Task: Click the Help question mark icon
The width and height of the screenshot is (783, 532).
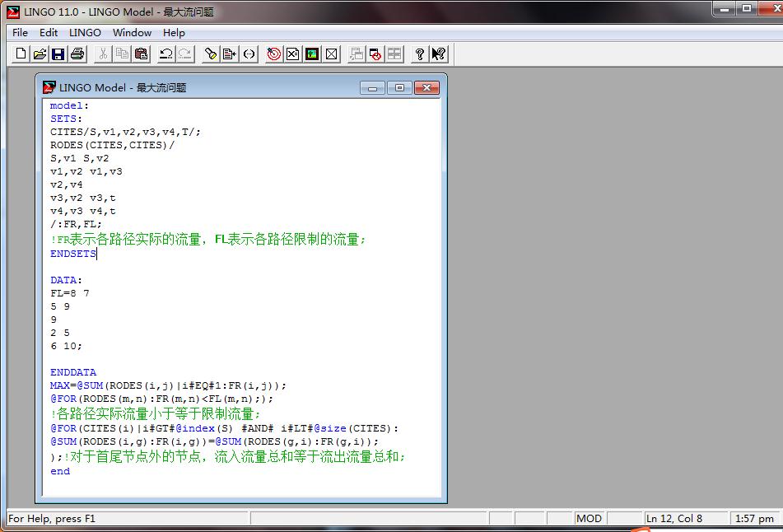Action: [x=420, y=54]
